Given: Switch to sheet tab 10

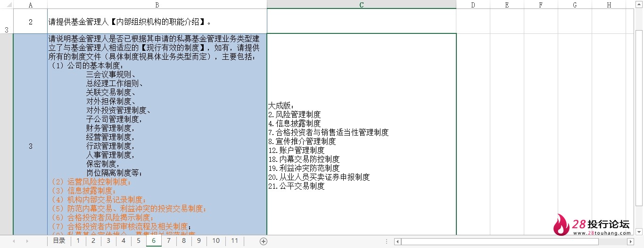Looking at the screenshot, I should click(x=216, y=240).
